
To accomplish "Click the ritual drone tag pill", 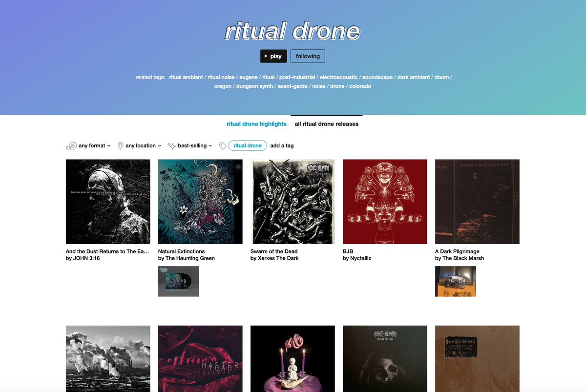I will 248,145.
